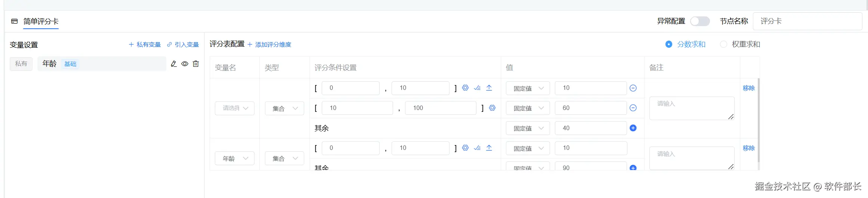Click 添加评分维度 to add a dimension
Screen dimensions: 868x198
[269, 45]
